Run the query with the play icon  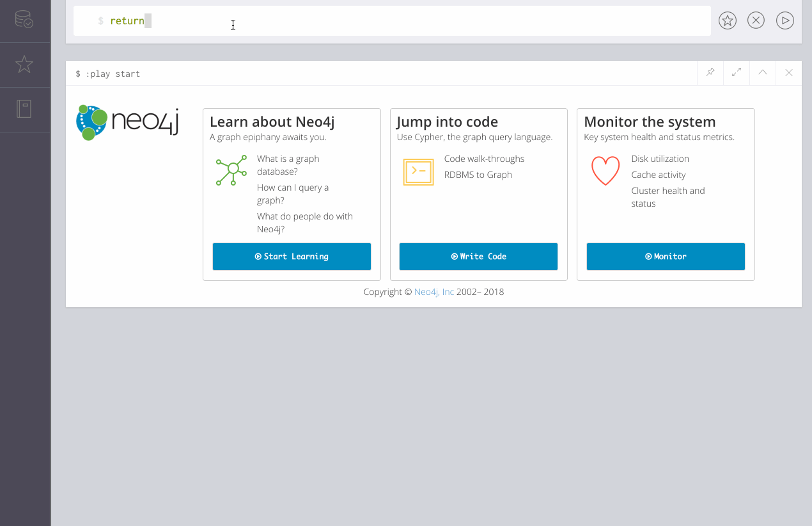785,20
